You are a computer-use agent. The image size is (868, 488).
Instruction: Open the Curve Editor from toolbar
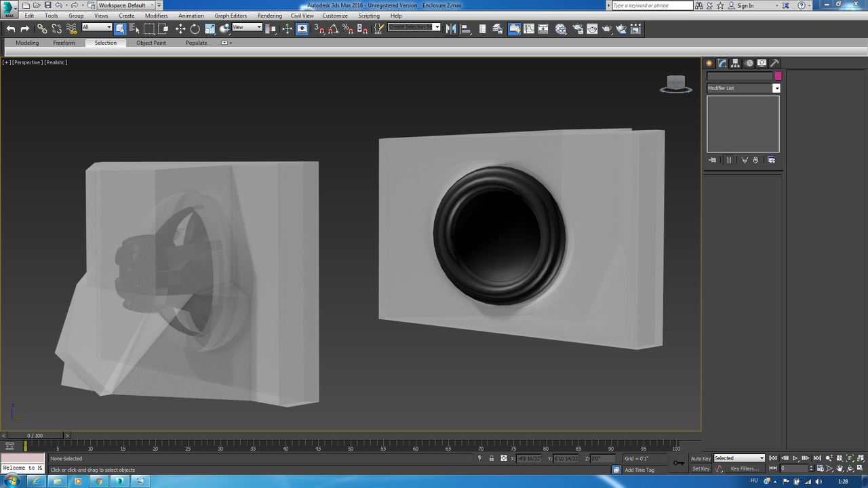coord(528,28)
